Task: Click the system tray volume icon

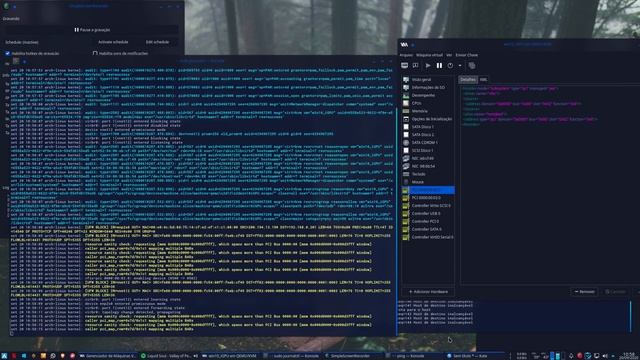Action: click(x=605, y=356)
